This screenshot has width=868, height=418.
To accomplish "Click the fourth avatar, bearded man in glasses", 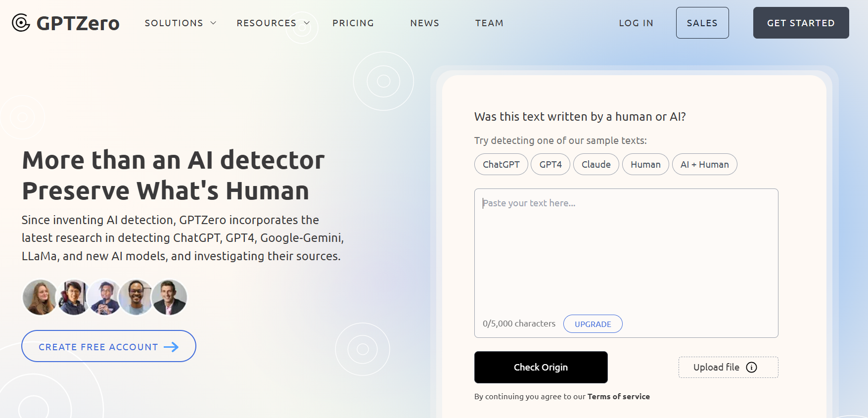I will coord(136,297).
